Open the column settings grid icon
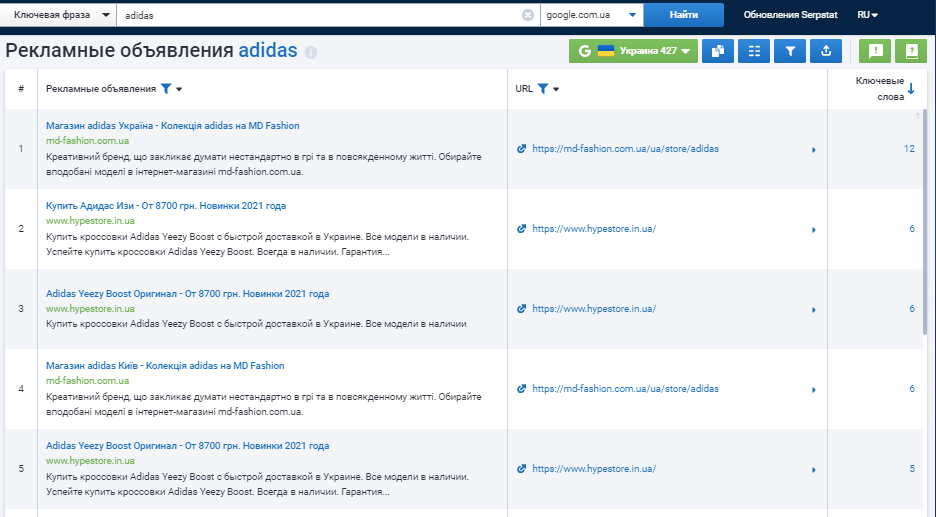The height and width of the screenshot is (517, 936). point(753,51)
